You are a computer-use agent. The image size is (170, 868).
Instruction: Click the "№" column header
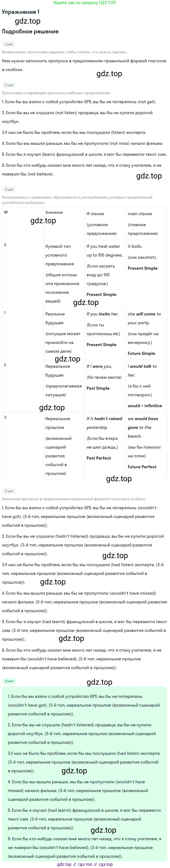[6, 212]
